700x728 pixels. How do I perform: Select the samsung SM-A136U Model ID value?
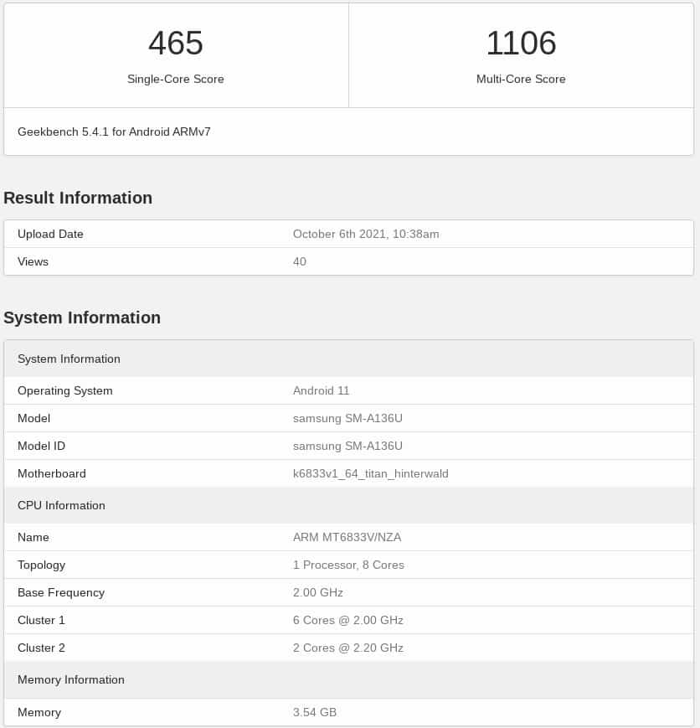(x=347, y=447)
